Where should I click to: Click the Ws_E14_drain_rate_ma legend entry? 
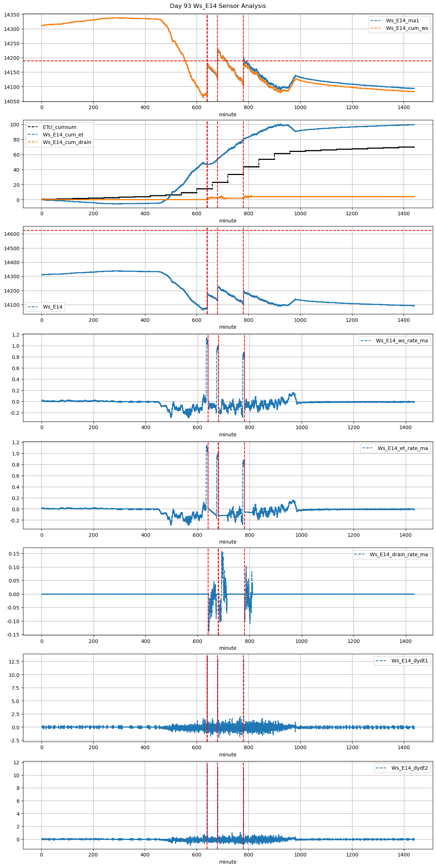pyautogui.click(x=399, y=554)
